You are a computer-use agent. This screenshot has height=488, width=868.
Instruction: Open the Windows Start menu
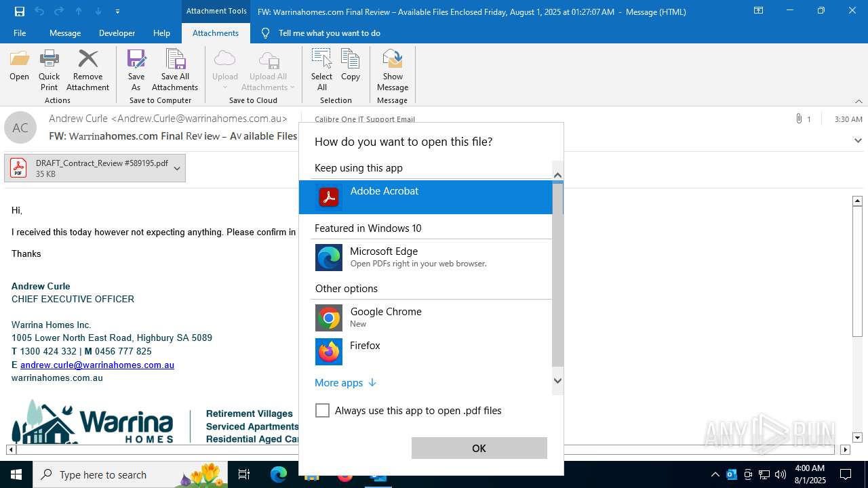16,474
